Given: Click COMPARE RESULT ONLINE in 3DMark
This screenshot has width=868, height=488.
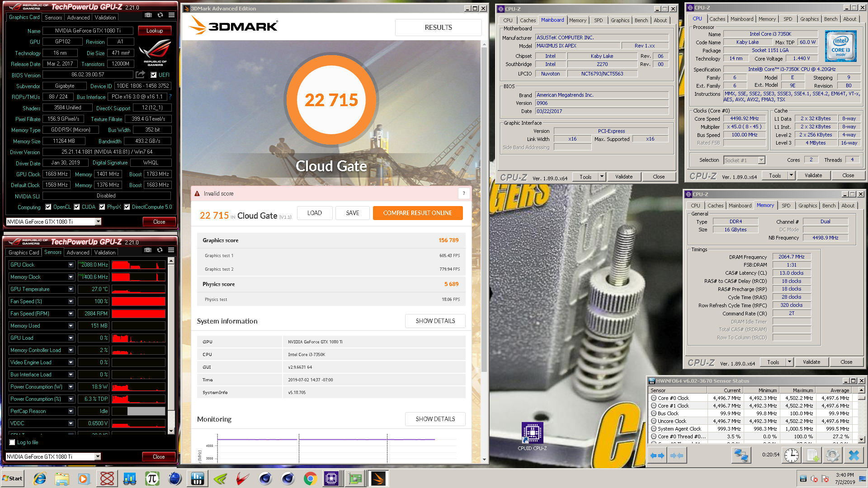Looking at the screenshot, I should (418, 213).
